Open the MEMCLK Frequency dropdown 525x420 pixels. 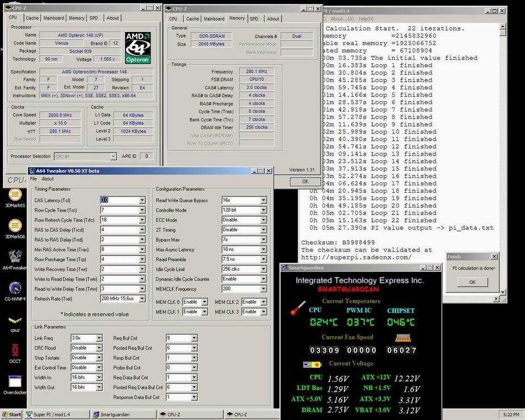click(x=263, y=289)
